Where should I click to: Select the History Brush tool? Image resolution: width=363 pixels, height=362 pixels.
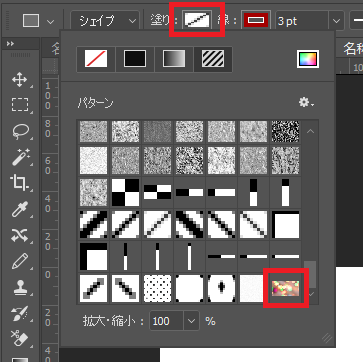19,313
